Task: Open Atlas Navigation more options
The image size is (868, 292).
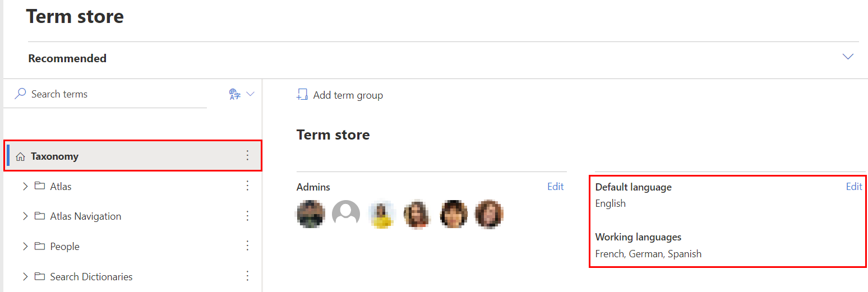Action: coord(248,216)
